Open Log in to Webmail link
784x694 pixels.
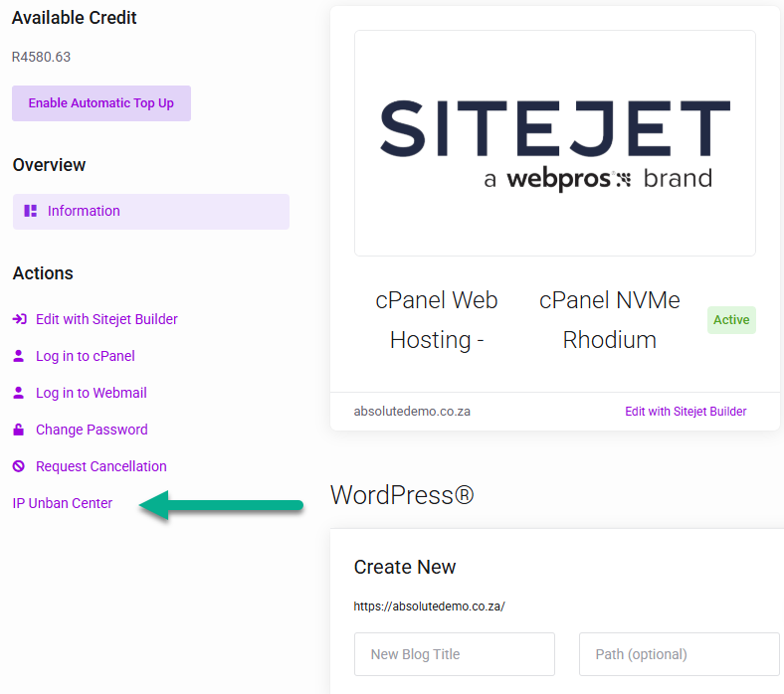pyautogui.click(x=91, y=393)
